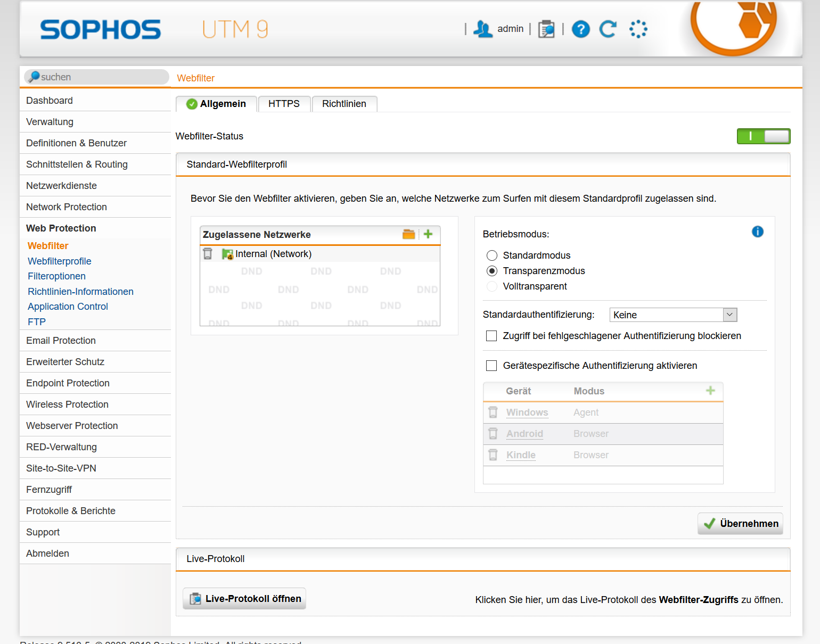820x644 pixels.
Task: Click the Übernehmen button
Action: click(x=740, y=524)
